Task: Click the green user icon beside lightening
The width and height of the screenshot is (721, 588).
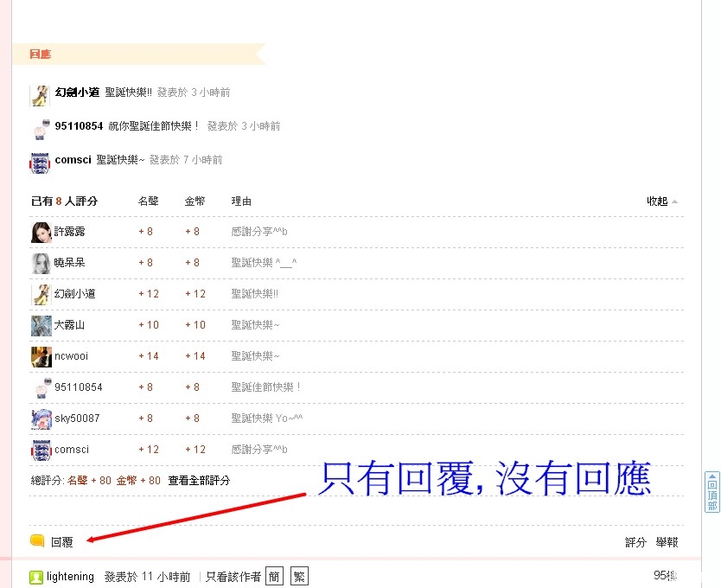Action: [x=36, y=577]
